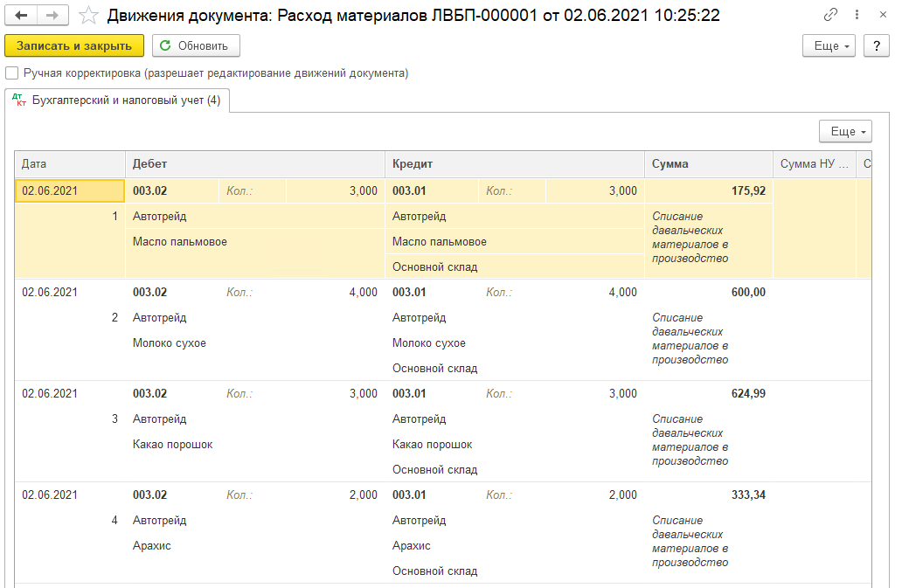Open help with the question mark button
This screenshot has height=588, width=902.
[x=876, y=46]
